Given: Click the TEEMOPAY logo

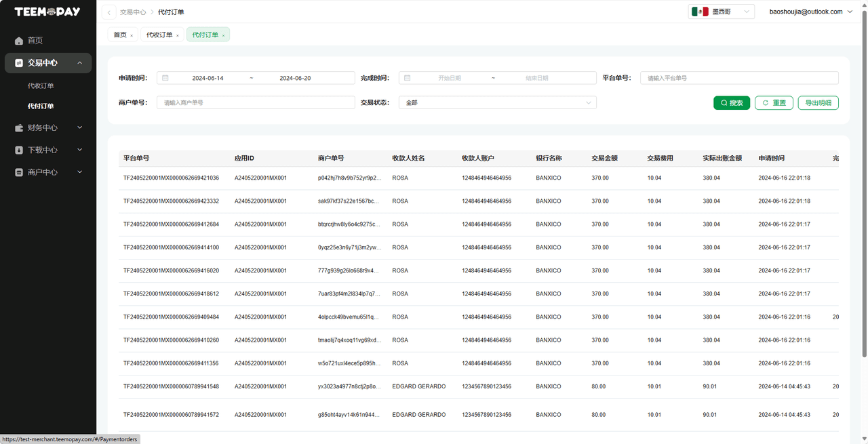Looking at the screenshot, I should click(48, 12).
